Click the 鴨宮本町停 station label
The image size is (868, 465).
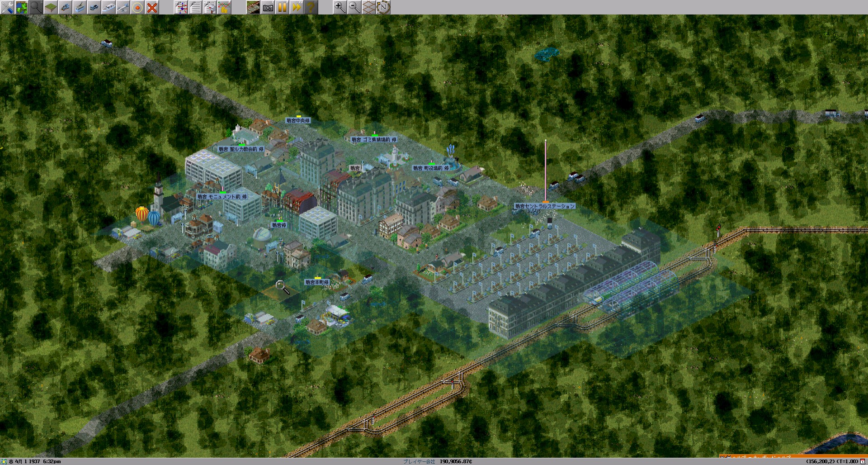point(317,282)
